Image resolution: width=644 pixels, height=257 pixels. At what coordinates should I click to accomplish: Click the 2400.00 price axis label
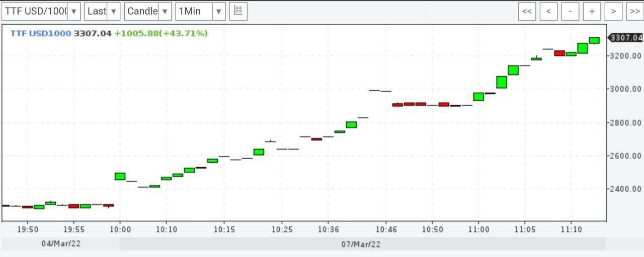(626, 189)
